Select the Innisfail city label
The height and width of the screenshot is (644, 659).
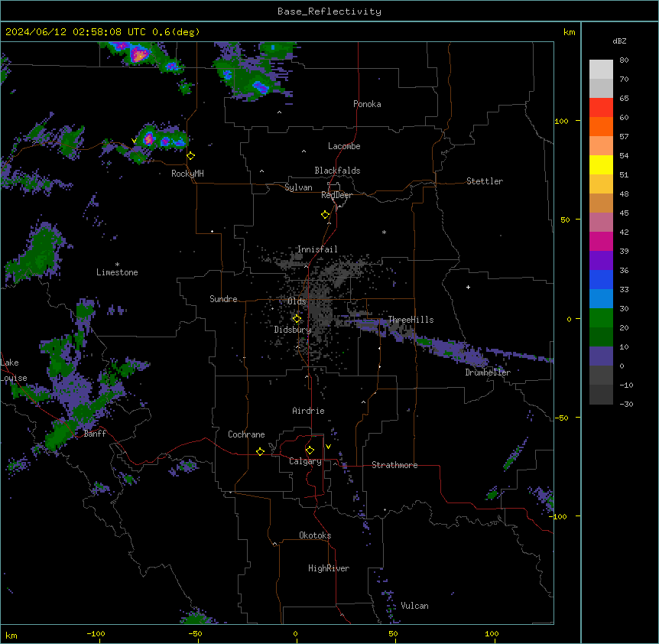pyautogui.click(x=317, y=249)
